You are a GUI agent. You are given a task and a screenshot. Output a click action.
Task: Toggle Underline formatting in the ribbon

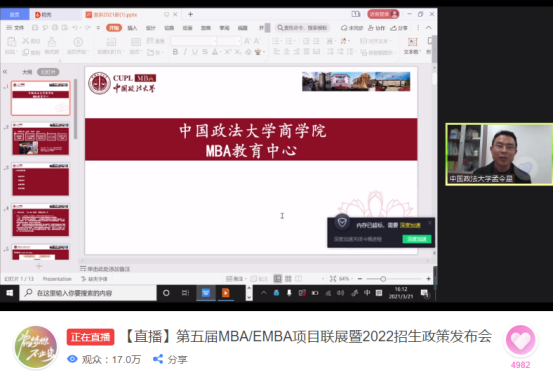[195, 52]
